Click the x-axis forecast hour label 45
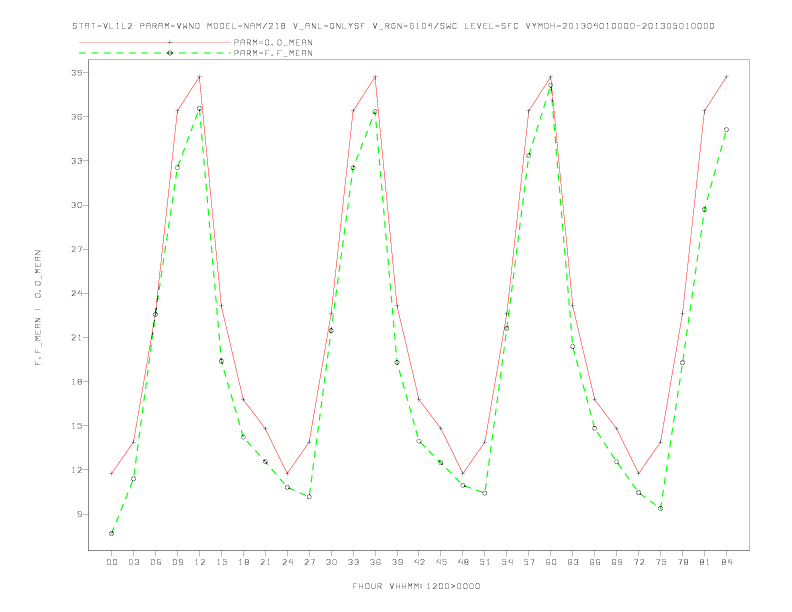792x612 pixels. 441,562
